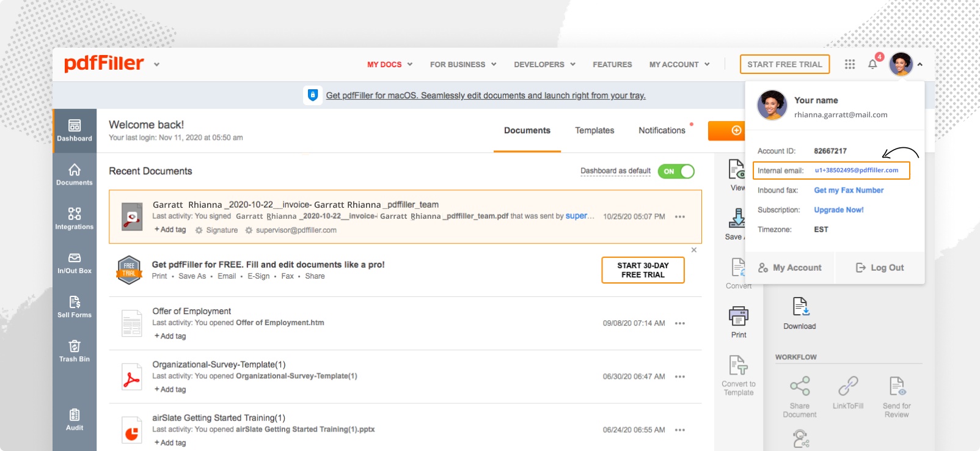Open the Dashboard sidebar section
Screen dimensions: 980x451
click(x=75, y=131)
